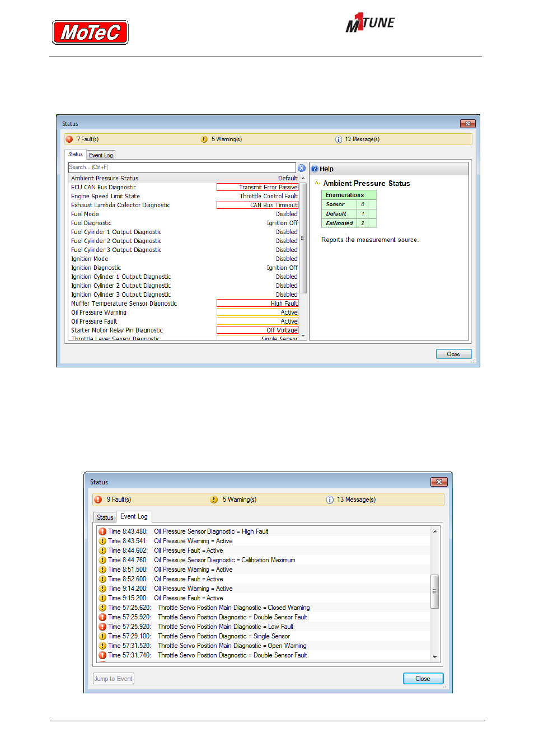Click the Jump to Event button
534x756 pixels.
[x=114, y=679]
